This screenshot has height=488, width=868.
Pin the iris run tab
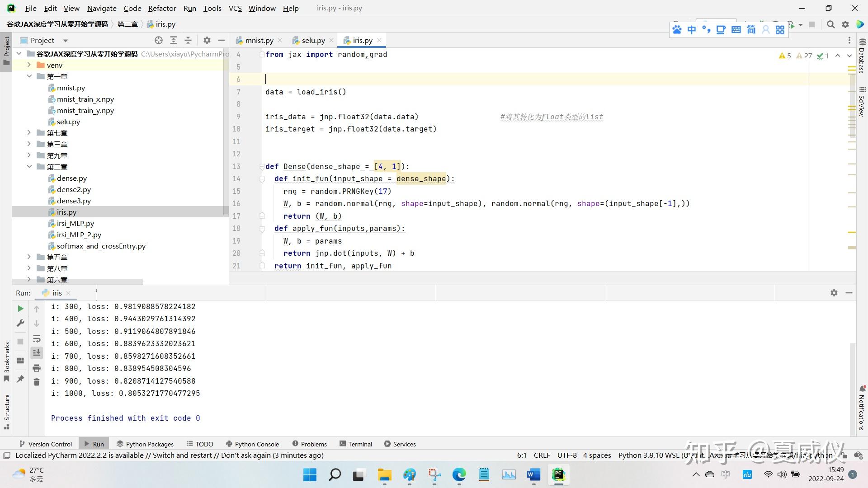[20, 379]
